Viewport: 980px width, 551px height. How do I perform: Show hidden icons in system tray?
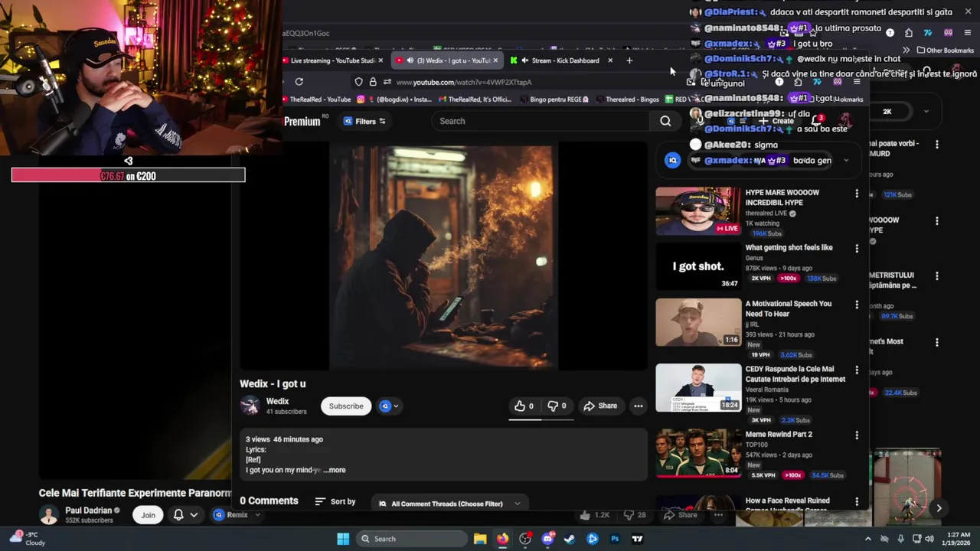click(867, 539)
